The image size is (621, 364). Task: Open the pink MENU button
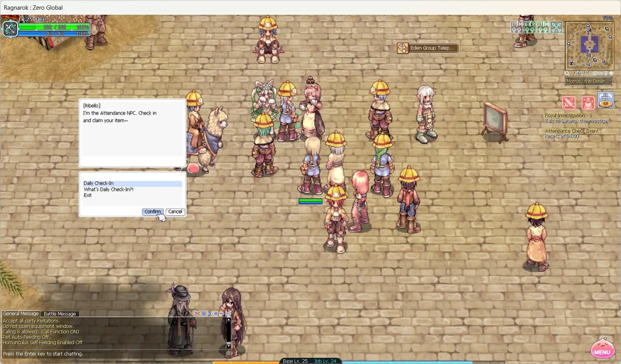pyautogui.click(x=602, y=348)
